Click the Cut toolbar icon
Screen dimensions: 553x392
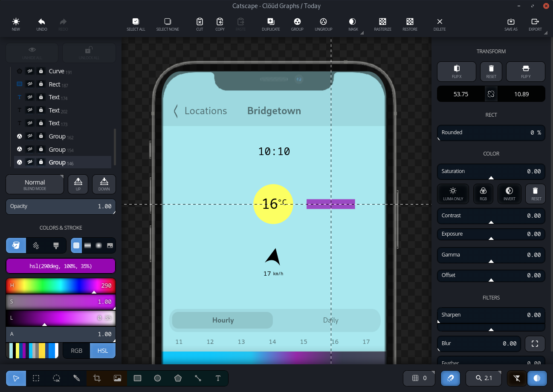click(x=200, y=25)
